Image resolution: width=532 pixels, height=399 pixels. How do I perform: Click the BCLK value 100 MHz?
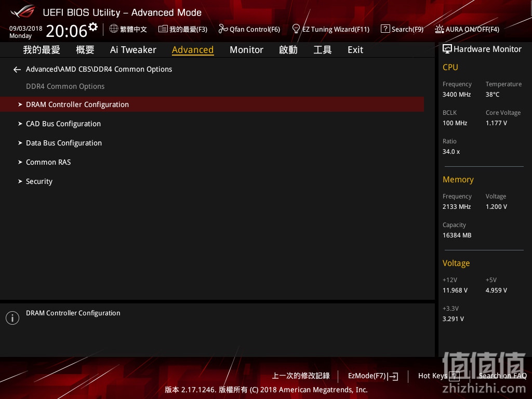click(x=455, y=123)
